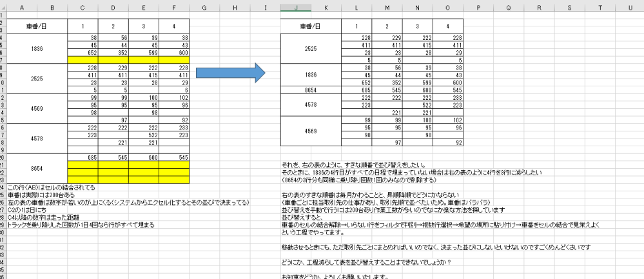Image resolution: width=644 pixels, height=279 pixels.
Task: Click the 車番/日 header cell in right table
Action: pyautogui.click(x=311, y=26)
